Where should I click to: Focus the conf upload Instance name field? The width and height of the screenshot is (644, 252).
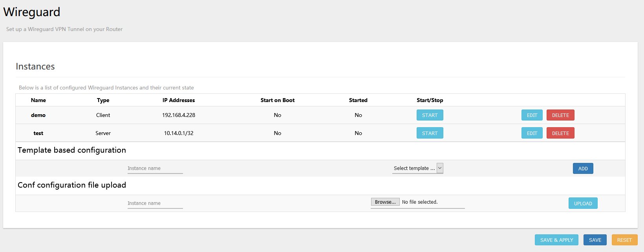[155, 203]
